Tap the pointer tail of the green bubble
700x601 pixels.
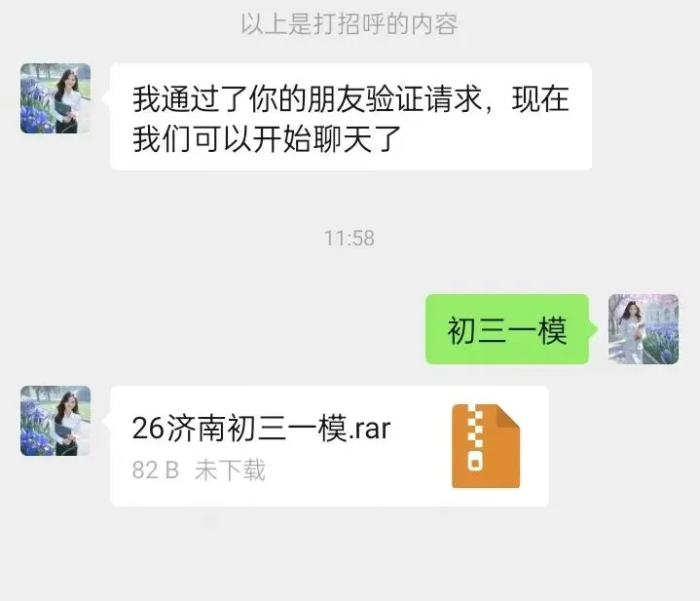[593, 329]
